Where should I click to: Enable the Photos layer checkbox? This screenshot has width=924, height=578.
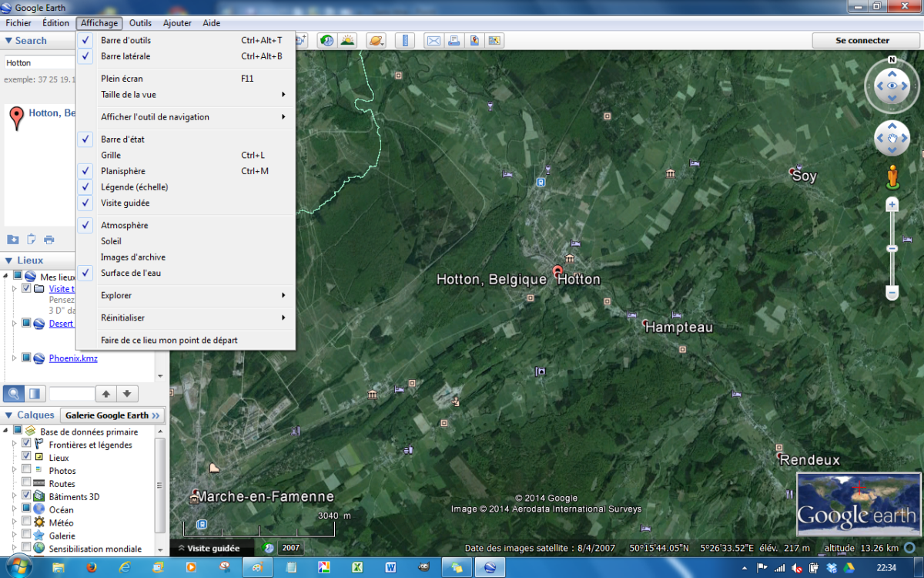27,470
